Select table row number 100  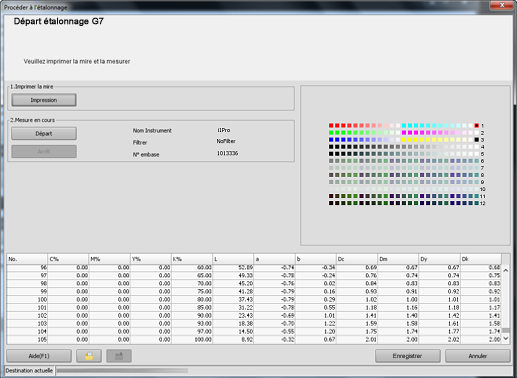coord(254,300)
